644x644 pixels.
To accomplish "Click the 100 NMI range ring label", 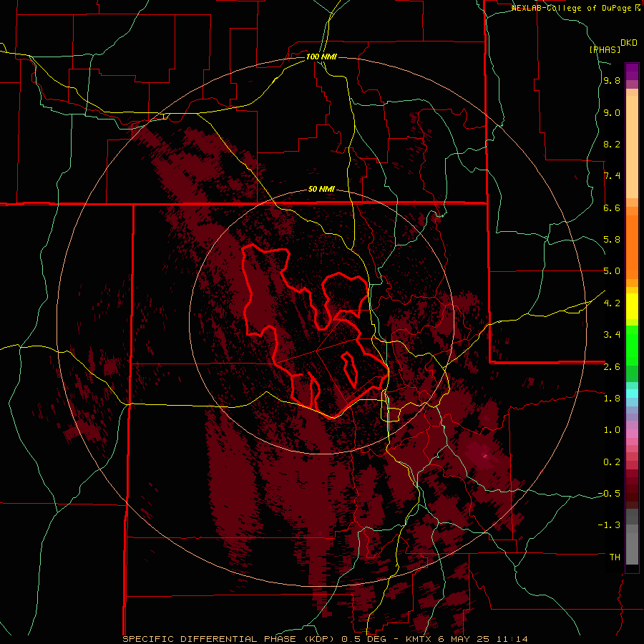I will point(321,57).
